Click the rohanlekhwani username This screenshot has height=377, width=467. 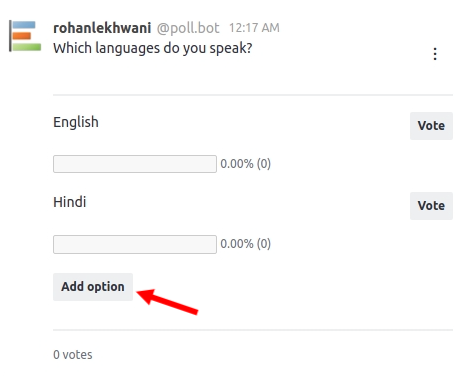click(x=102, y=28)
